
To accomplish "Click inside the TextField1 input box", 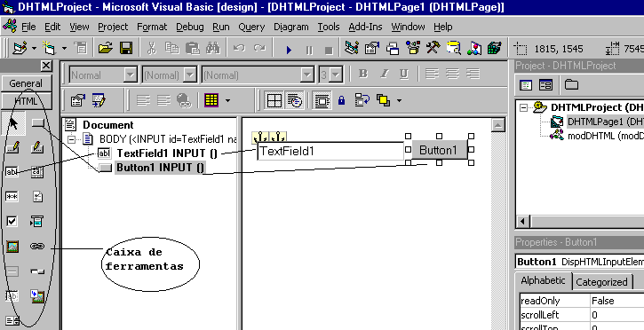I will point(330,152).
